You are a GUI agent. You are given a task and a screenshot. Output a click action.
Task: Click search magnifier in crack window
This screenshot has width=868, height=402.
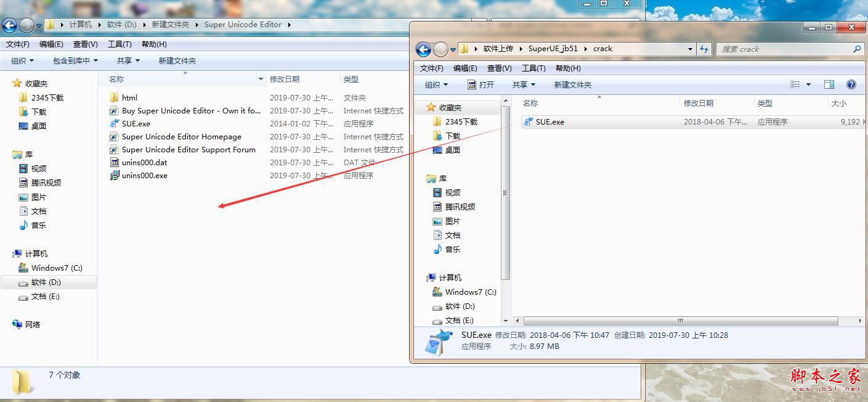point(856,49)
